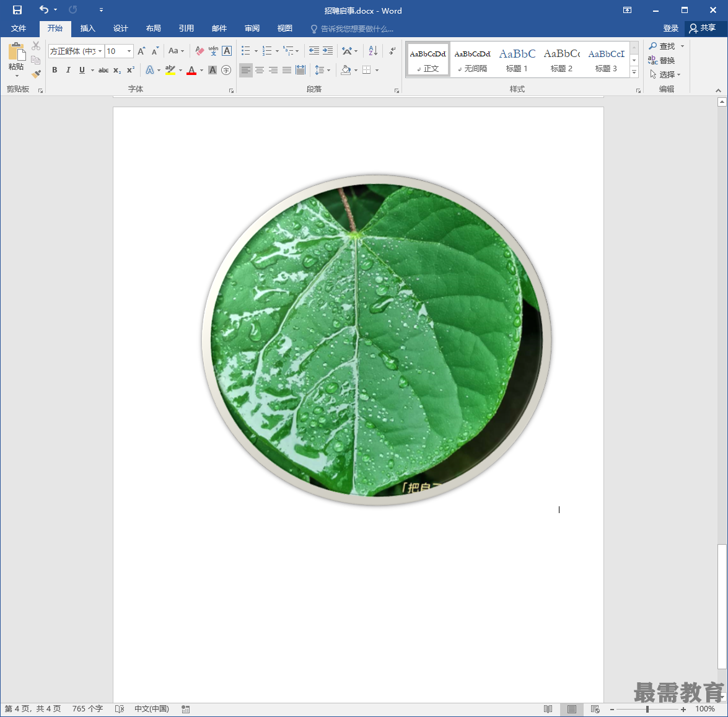Activate the Format Painter brush
The image size is (728, 717).
click(36, 74)
